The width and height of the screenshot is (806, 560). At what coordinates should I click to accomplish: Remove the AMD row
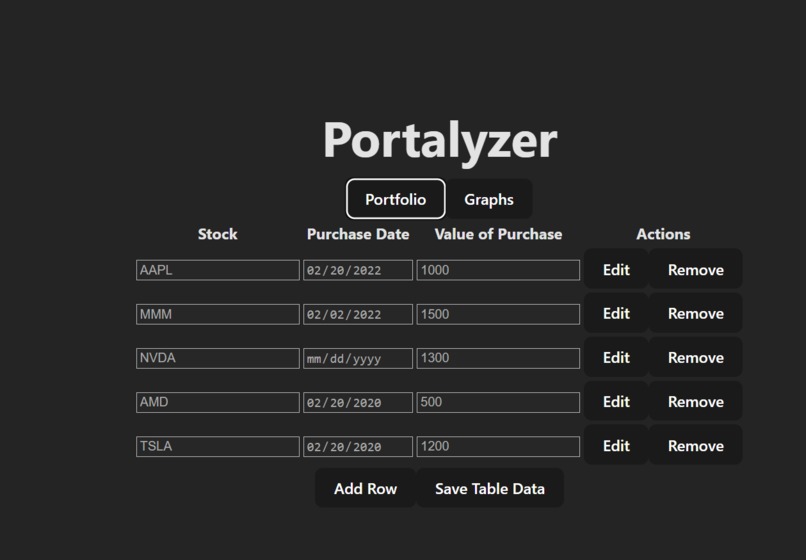(x=695, y=402)
